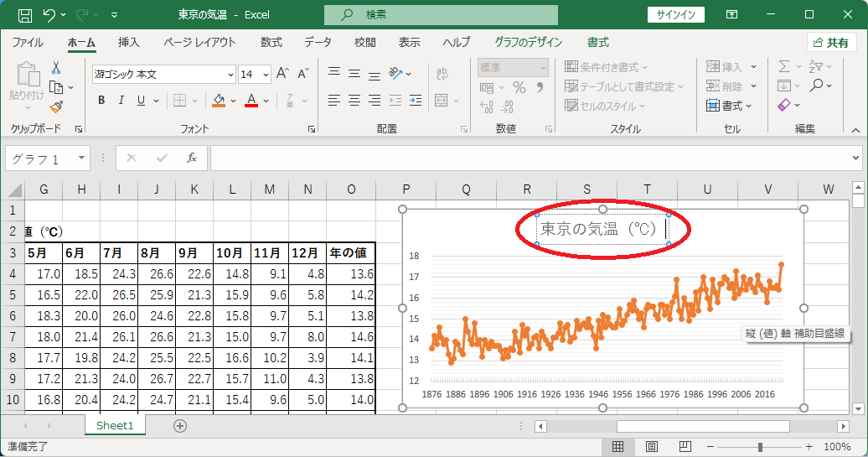
Task: Click the zoom in plus button
Action: pos(809,446)
